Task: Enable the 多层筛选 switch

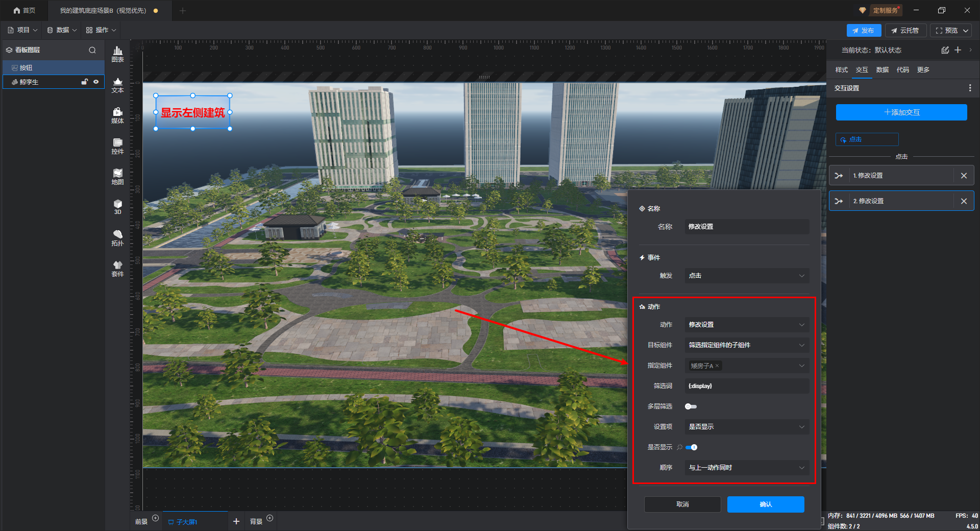Action: 691,406
